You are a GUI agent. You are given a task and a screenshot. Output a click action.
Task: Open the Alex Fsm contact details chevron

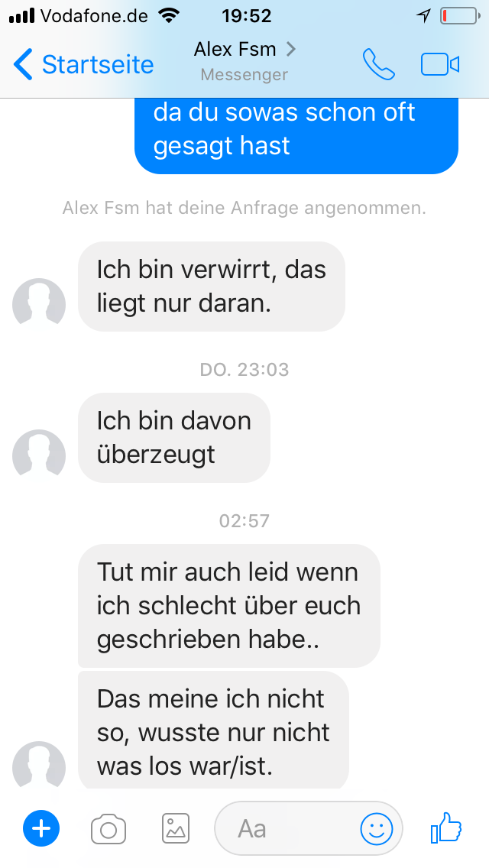point(291,49)
